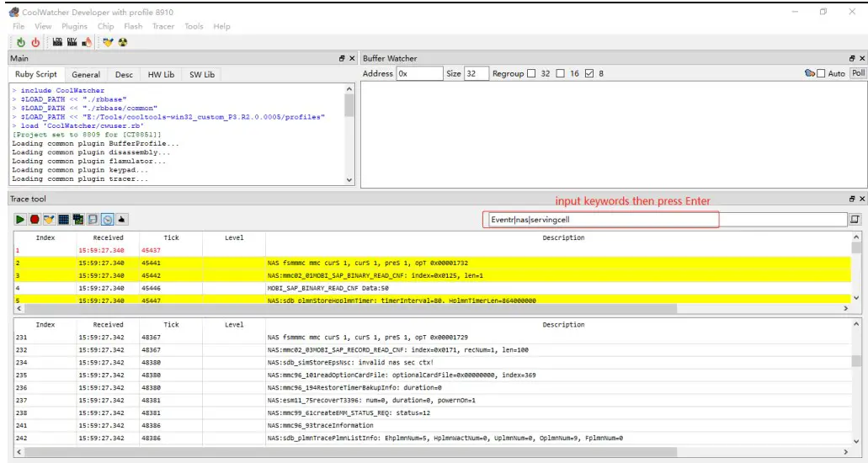
Task: Stop tracing with the red stop icon
Action: [x=35, y=220]
